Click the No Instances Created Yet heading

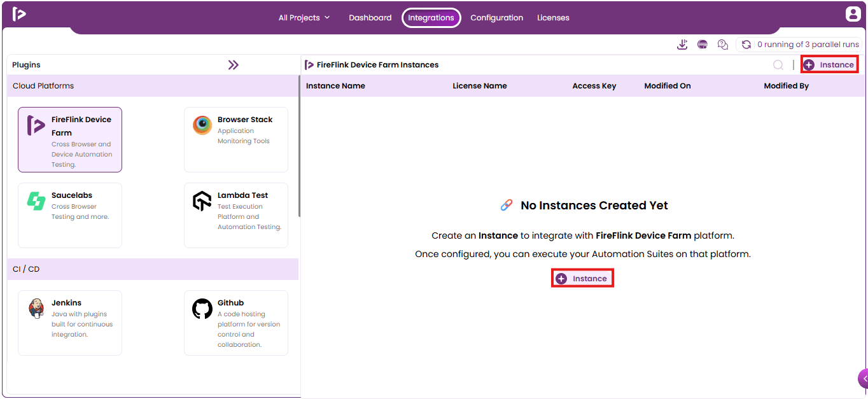click(x=594, y=206)
